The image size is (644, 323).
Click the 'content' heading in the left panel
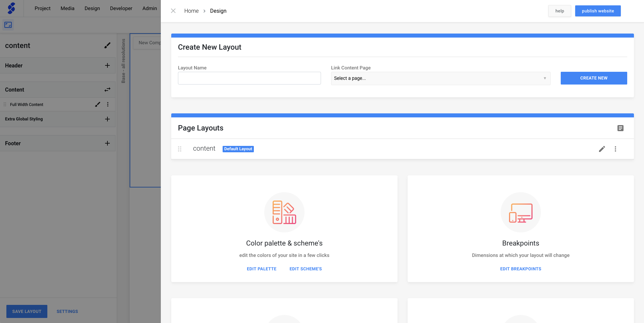point(17,46)
